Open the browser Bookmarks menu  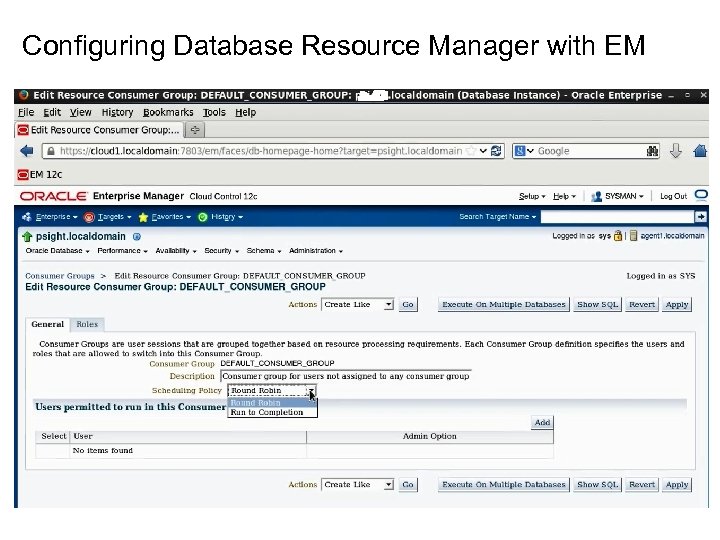tap(168, 112)
